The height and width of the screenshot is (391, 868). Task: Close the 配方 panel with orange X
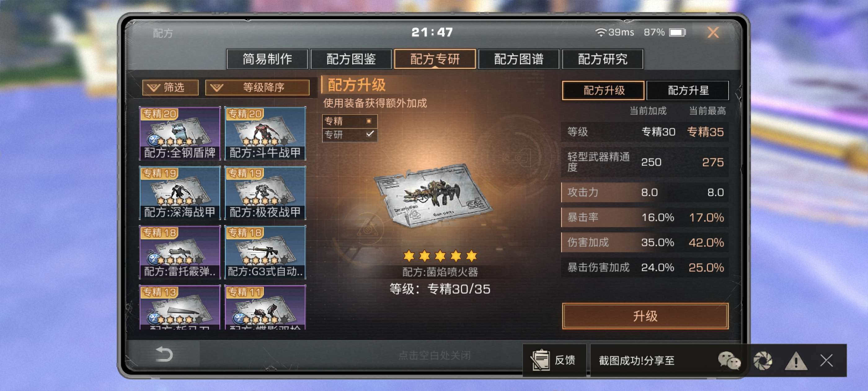click(713, 33)
